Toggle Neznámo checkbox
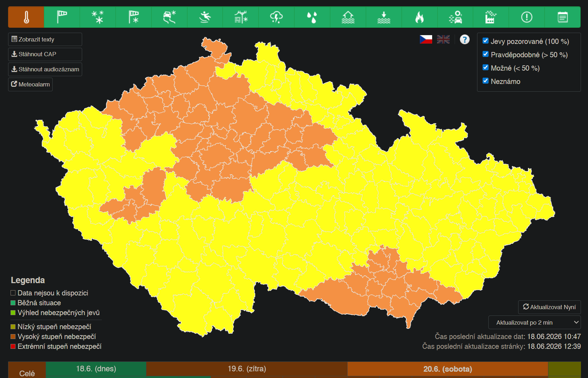Viewport: 588px width, 378px height. click(x=486, y=81)
